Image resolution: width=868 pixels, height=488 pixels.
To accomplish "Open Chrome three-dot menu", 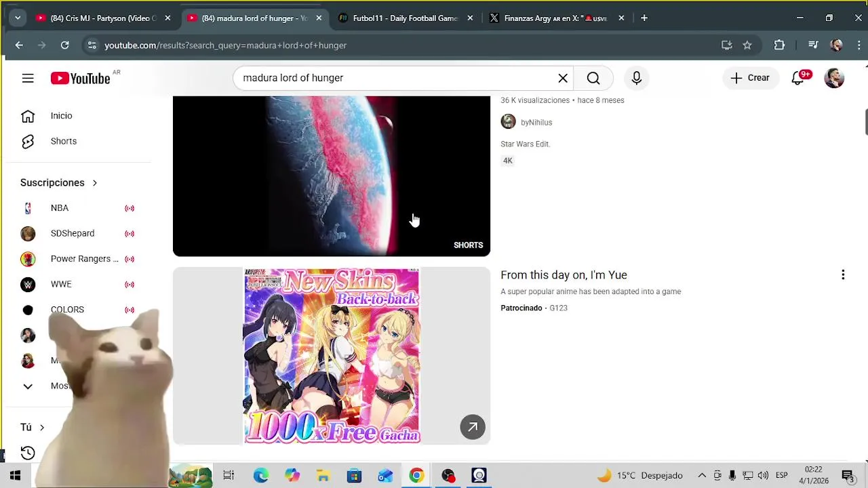I will click(859, 45).
